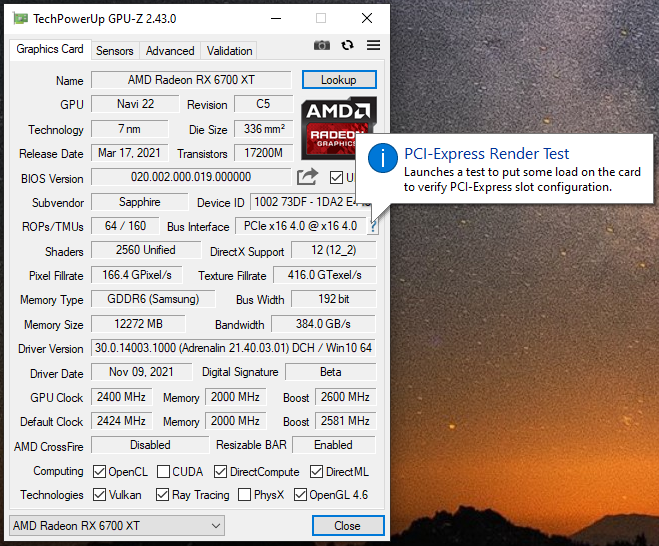Click the Subvendor value Sapphire
The width and height of the screenshot is (659, 546).
[x=140, y=202]
